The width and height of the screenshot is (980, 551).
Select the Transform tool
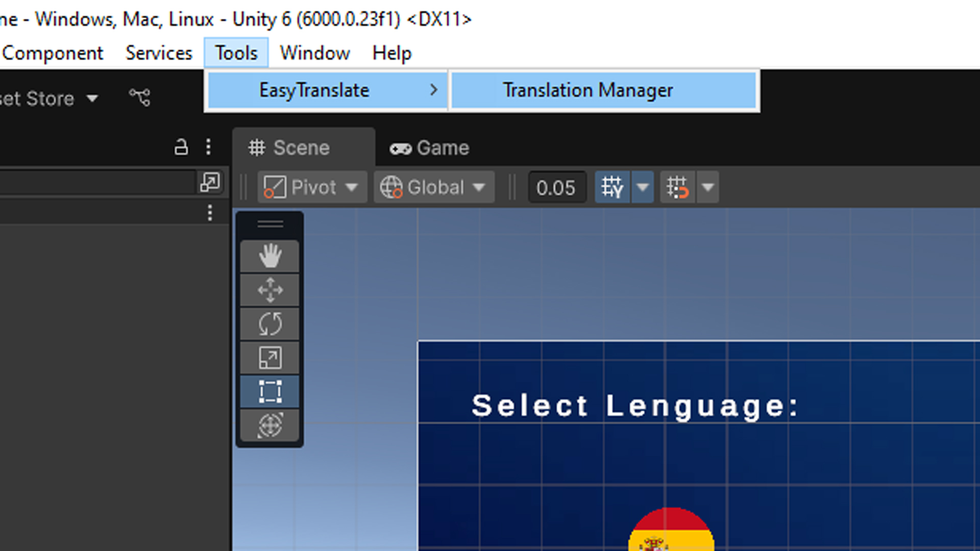click(269, 425)
